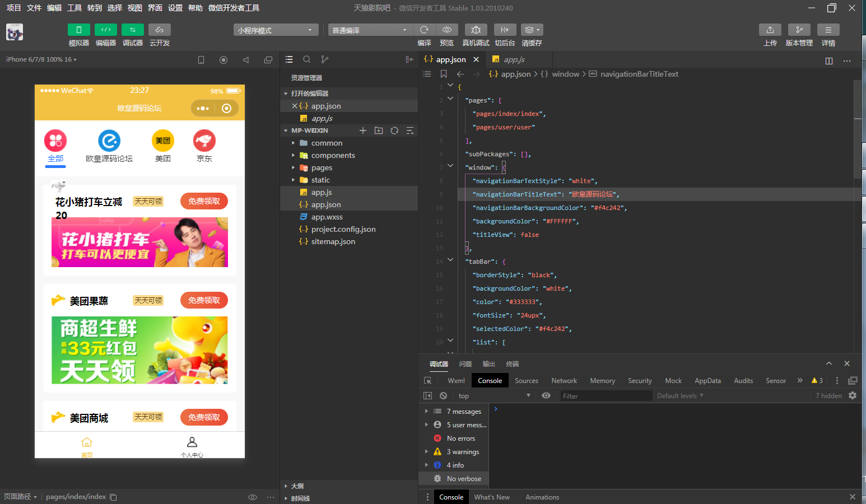Image resolution: width=866 pixels, height=504 pixels.
Task: Split the editor with split icon
Action: click(x=829, y=60)
